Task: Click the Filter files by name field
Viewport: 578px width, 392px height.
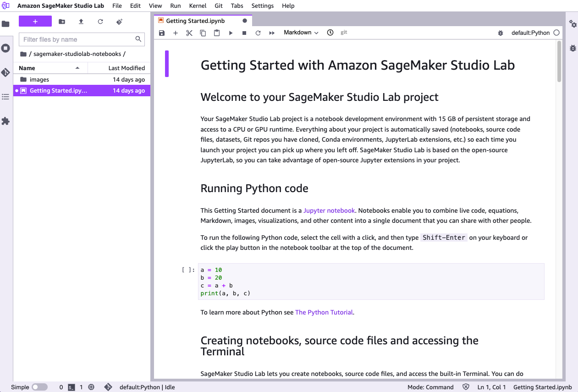Action: point(82,39)
